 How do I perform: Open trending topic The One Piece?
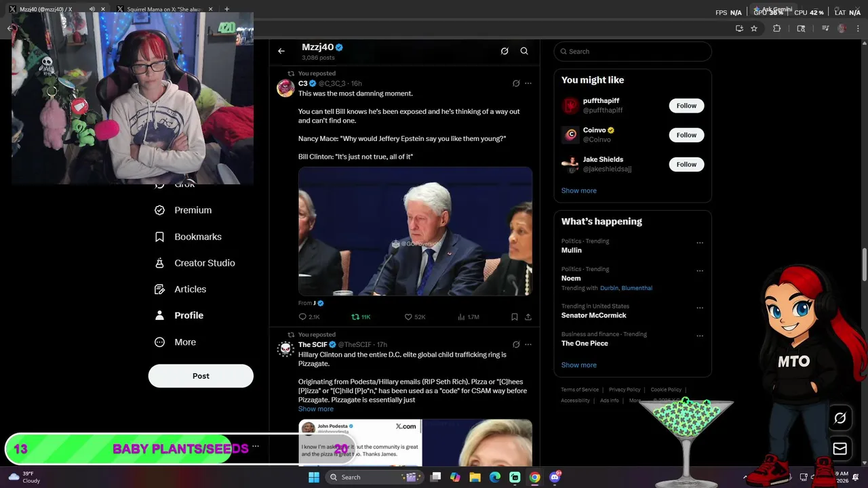click(585, 343)
